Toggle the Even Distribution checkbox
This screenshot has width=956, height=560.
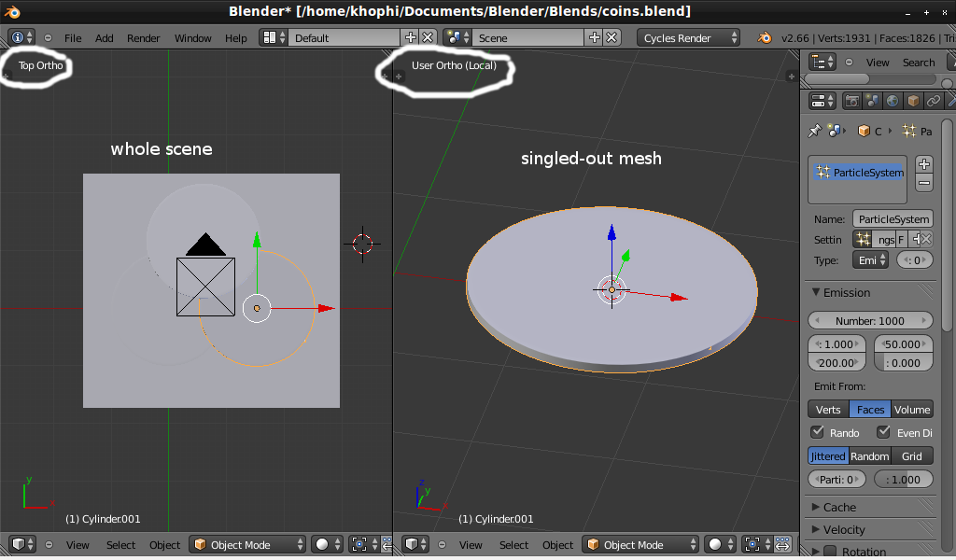(883, 432)
